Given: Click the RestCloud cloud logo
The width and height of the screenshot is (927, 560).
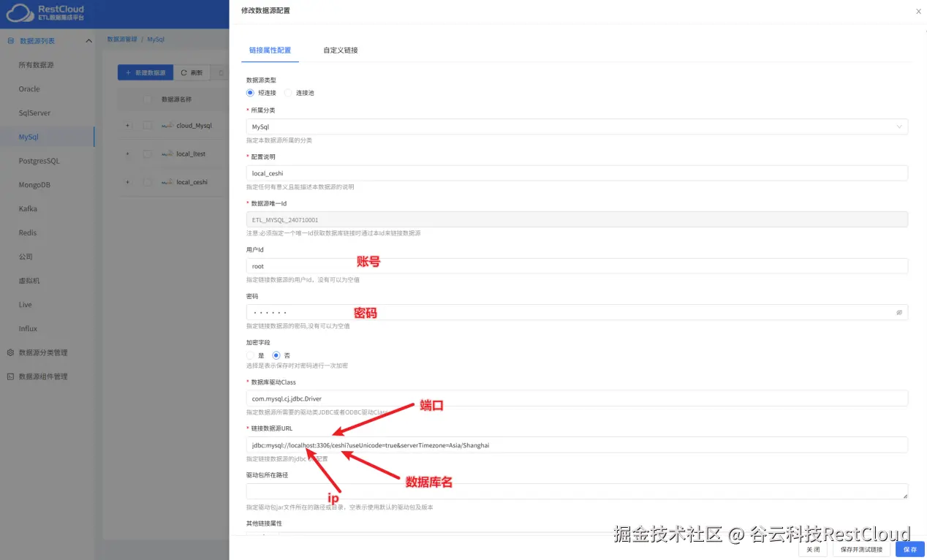Looking at the screenshot, I should (x=20, y=13).
